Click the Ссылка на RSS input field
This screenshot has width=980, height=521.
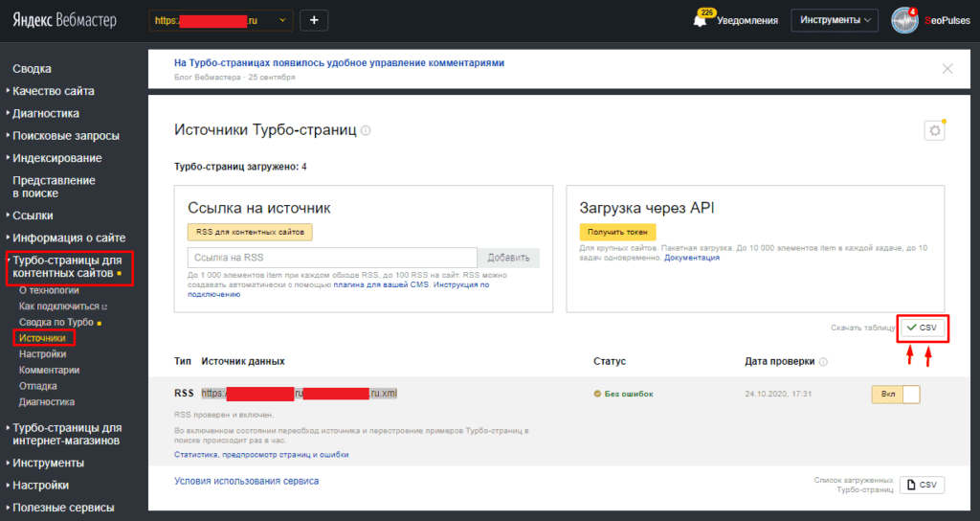click(x=332, y=258)
